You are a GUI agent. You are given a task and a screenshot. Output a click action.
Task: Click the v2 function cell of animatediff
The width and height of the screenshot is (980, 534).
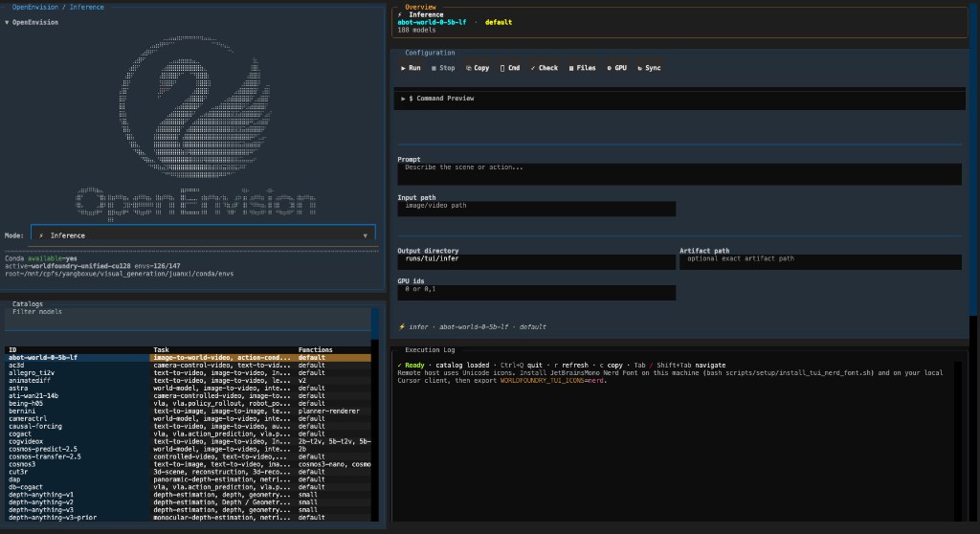pyautogui.click(x=302, y=380)
